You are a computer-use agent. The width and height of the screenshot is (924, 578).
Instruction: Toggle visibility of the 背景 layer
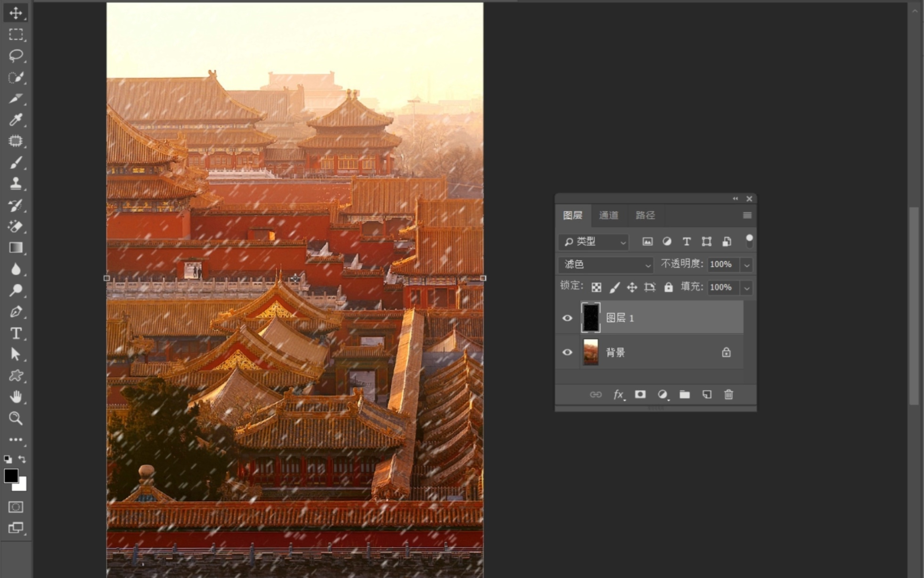[567, 353]
